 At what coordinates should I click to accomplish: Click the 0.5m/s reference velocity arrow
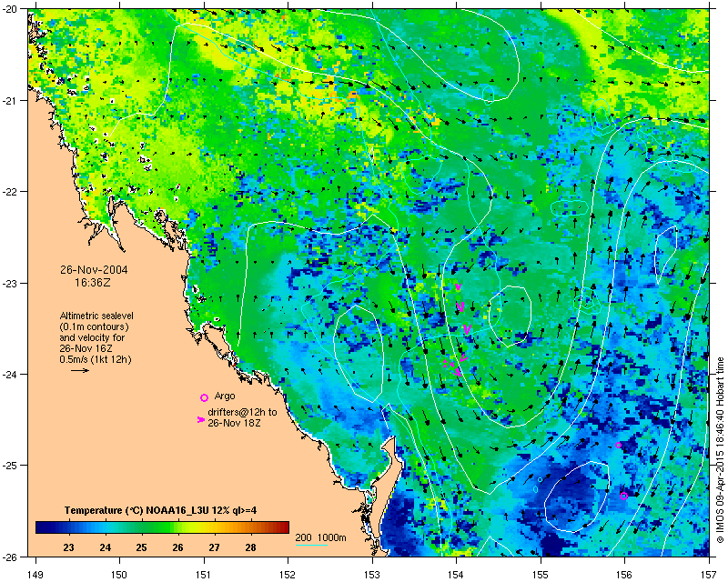(x=80, y=370)
